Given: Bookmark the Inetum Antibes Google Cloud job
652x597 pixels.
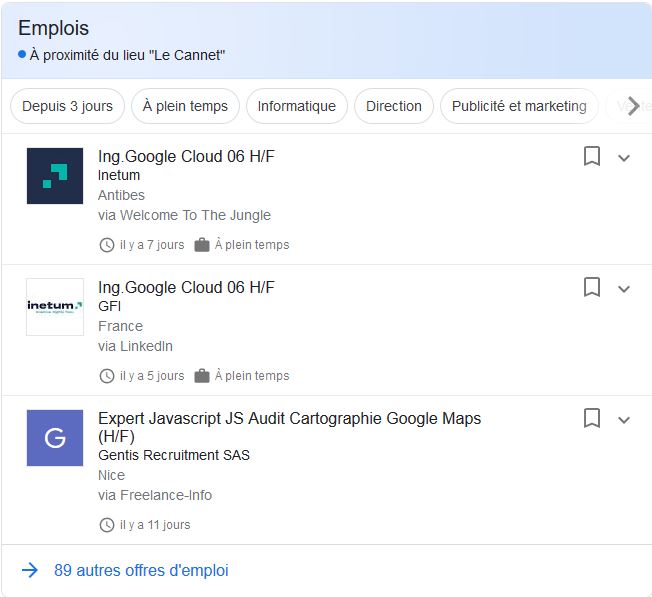Looking at the screenshot, I should pyautogui.click(x=592, y=157).
